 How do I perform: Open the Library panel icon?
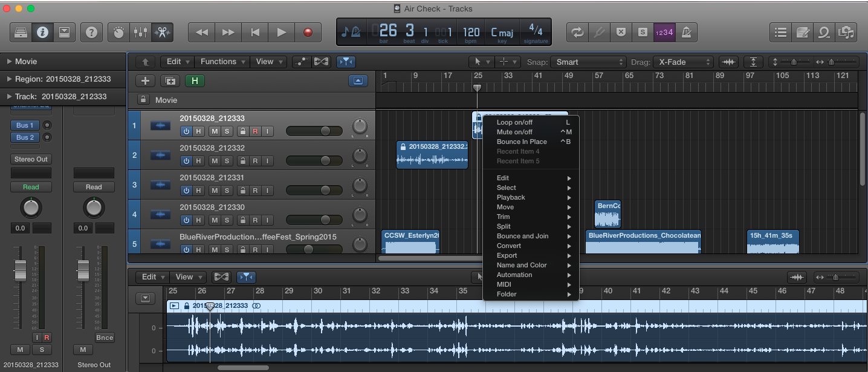tap(21, 33)
